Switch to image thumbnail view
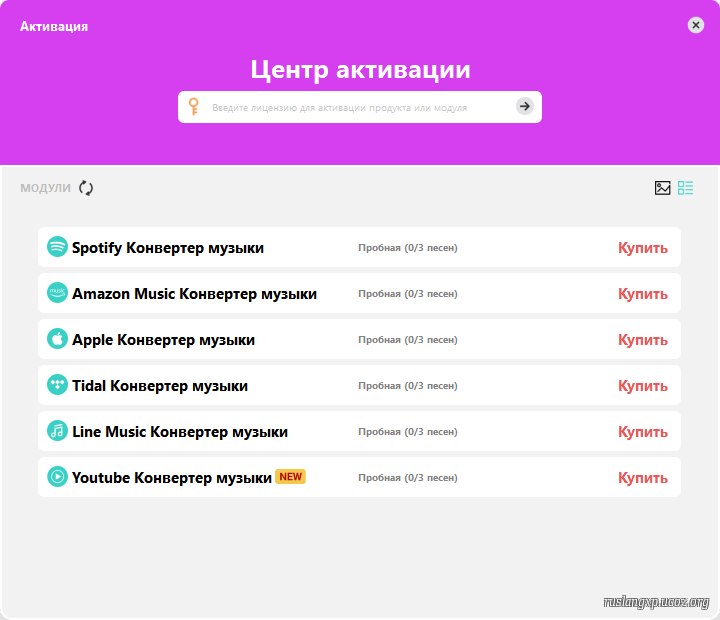 click(x=662, y=188)
